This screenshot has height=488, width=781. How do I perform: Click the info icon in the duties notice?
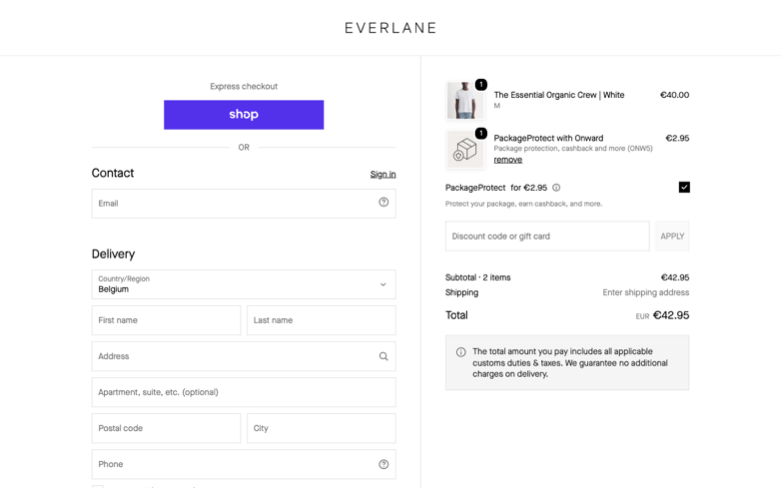[x=461, y=352]
